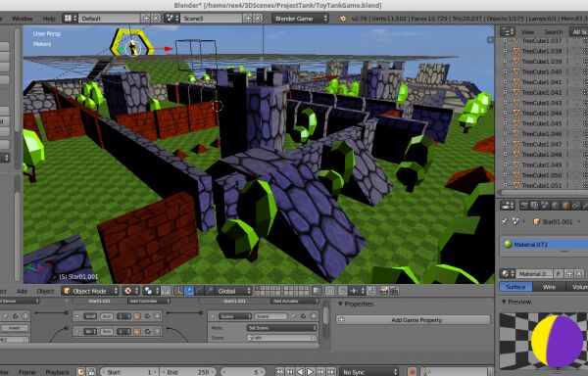Enable the rotate manipulator arc
Viewport: 588px width, 376px height.
coord(199,291)
